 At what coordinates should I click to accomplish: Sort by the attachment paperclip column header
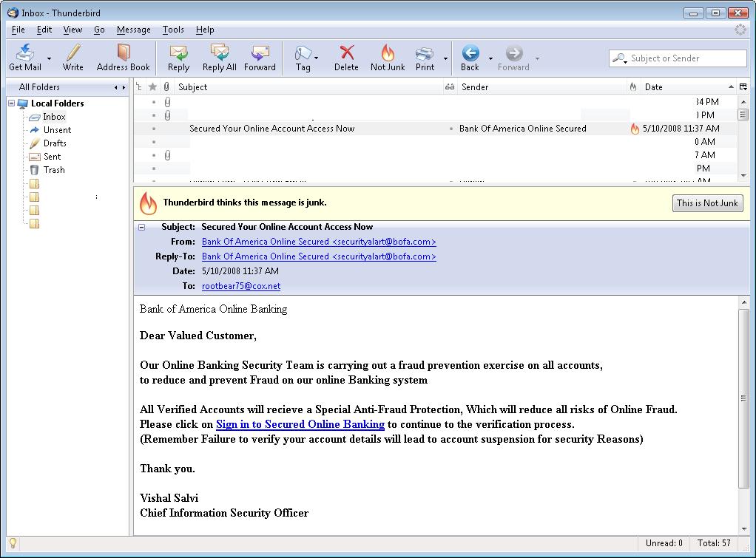tap(166, 86)
